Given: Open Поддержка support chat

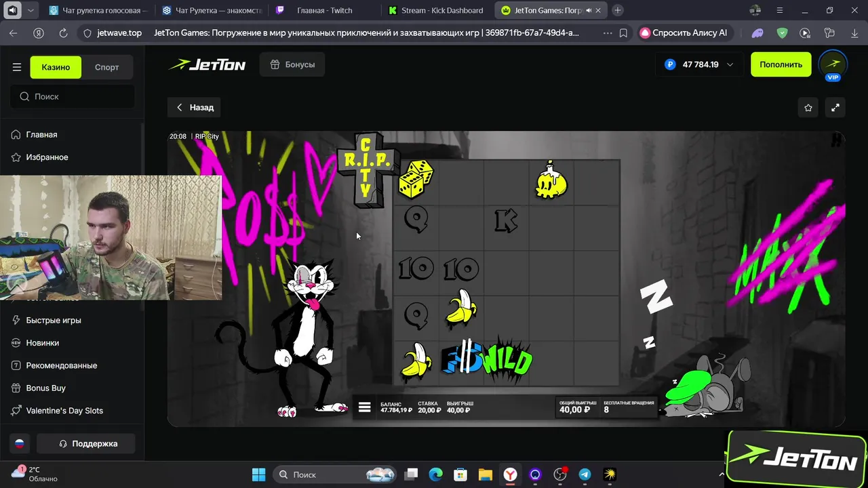Looking at the screenshot, I should [86, 443].
